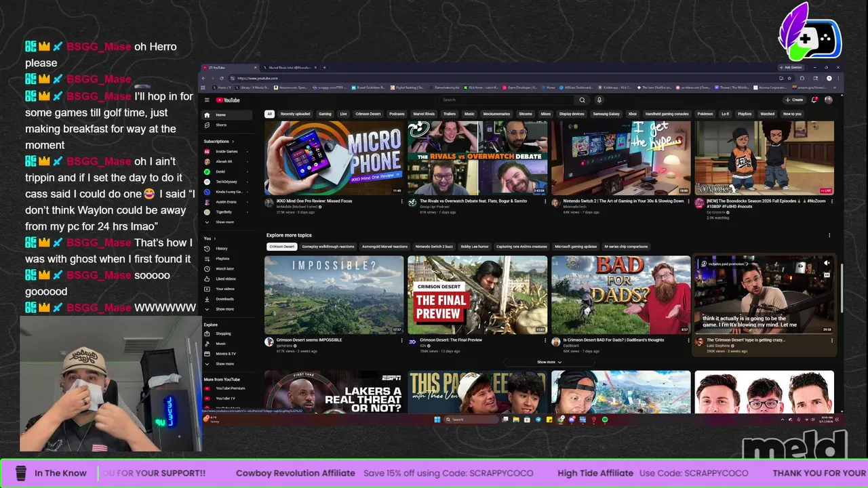Open Playlists in the sidebar
868x488 pixels.
click(x=227, y=259)
